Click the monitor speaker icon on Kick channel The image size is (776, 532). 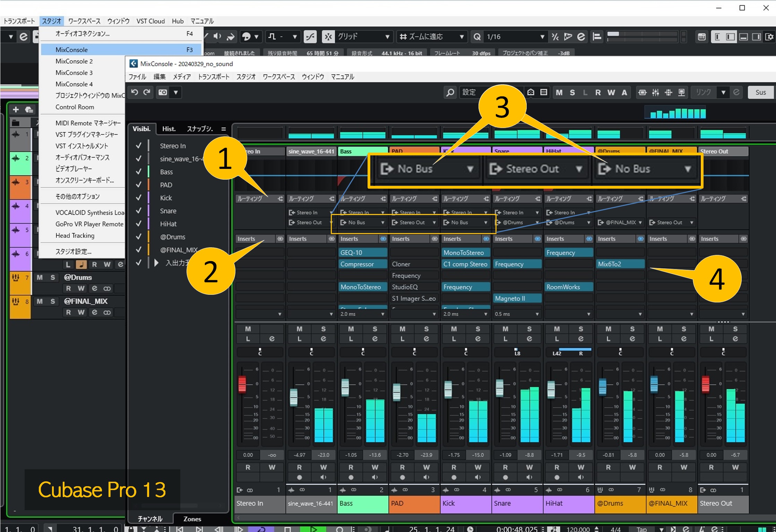click(478, 477)
